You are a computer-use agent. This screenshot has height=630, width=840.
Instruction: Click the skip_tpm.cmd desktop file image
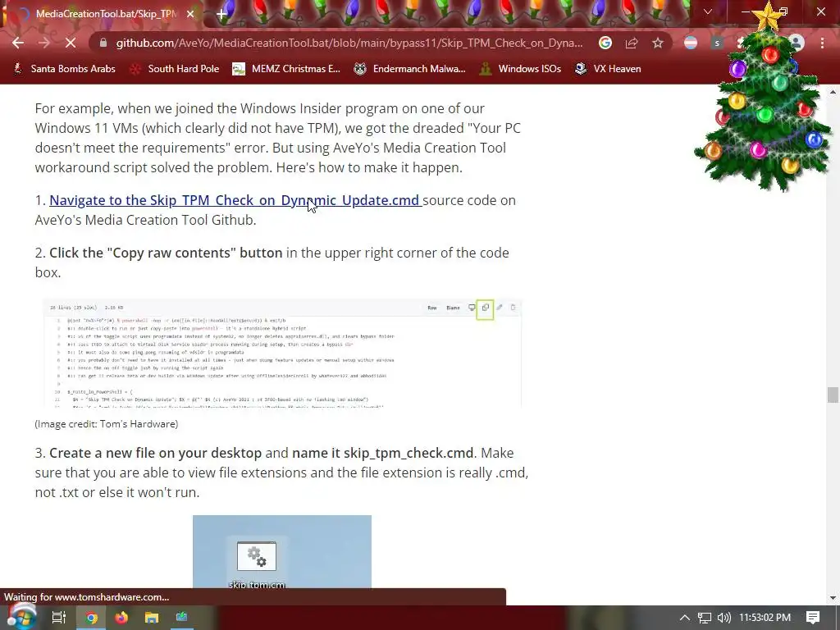tap(282, 552)
